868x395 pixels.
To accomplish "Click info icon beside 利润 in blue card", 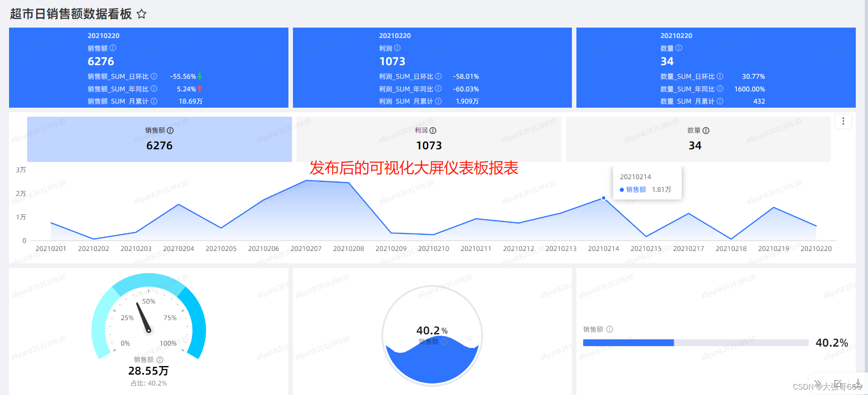I will [397, 48].
